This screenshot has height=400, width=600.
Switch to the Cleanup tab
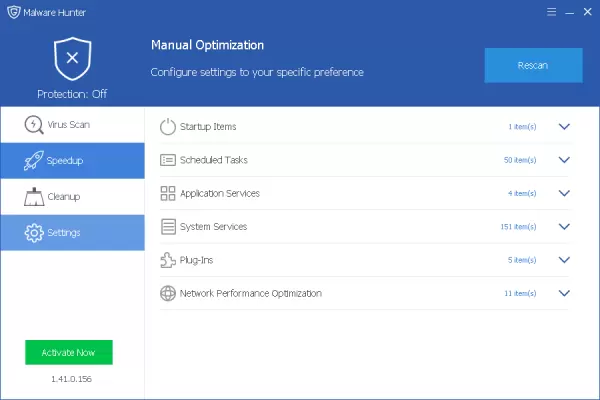click(72, 196)
